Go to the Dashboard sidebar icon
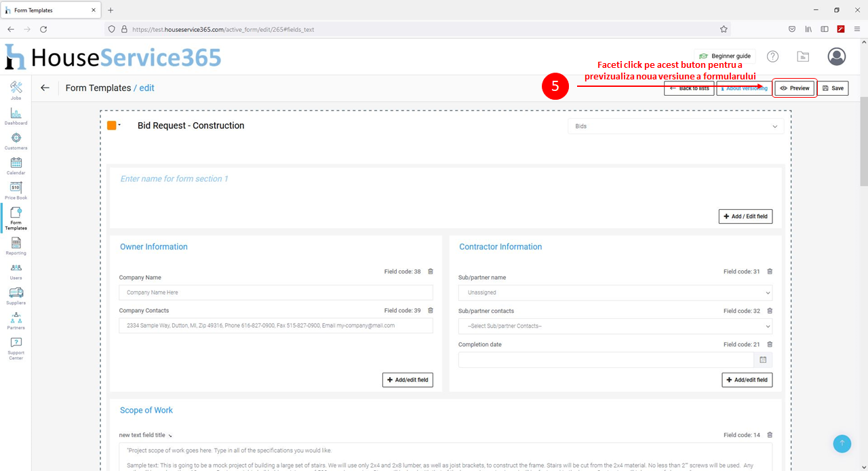Image resolution: width=868 pixels, height=471 pixels. point(16,115)
